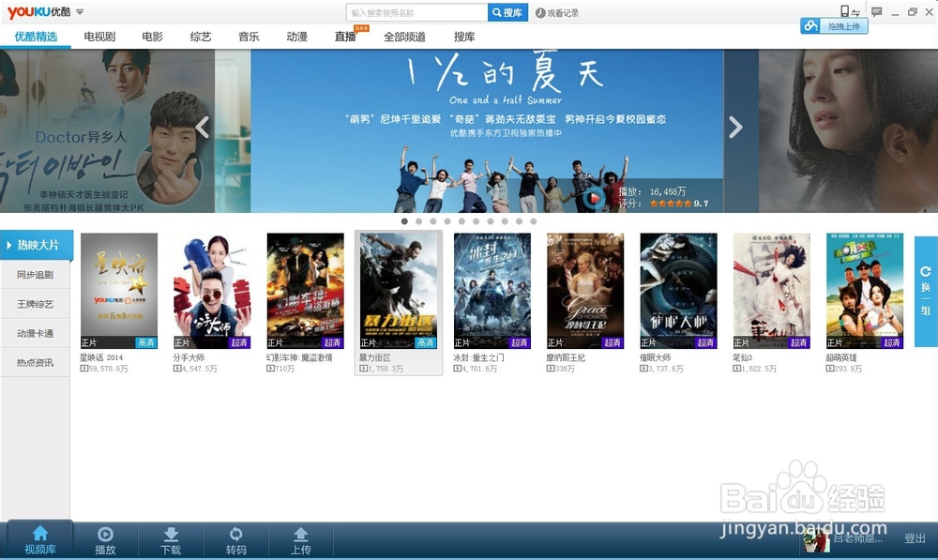Screen dimensions: 938x560
Task: Click the 星映话 2014 title link
Action: pos(101,357)
